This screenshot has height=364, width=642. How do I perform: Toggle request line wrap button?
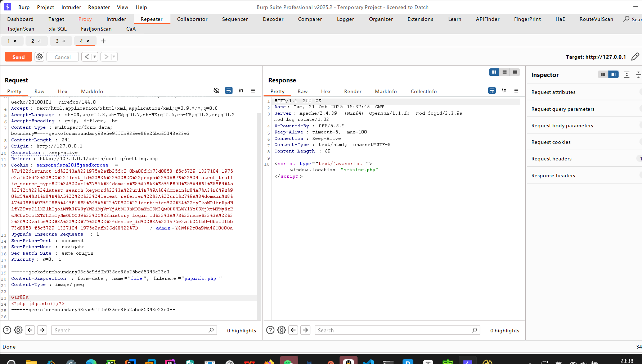click(x=229, y=91)
